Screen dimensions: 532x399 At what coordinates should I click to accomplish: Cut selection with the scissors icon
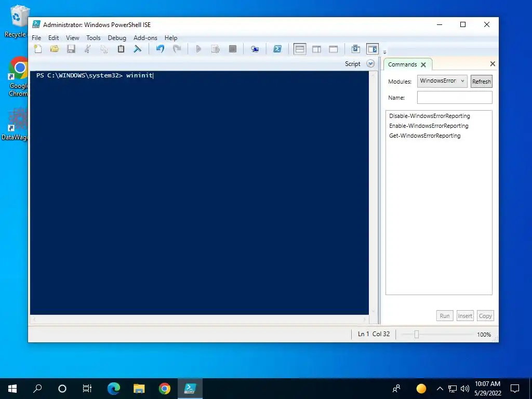[87, 49]
